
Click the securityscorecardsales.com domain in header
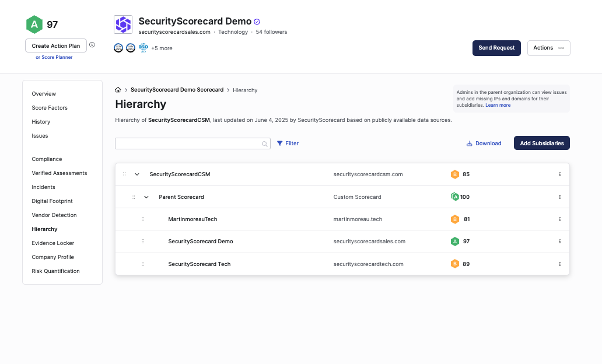point(174,32)
